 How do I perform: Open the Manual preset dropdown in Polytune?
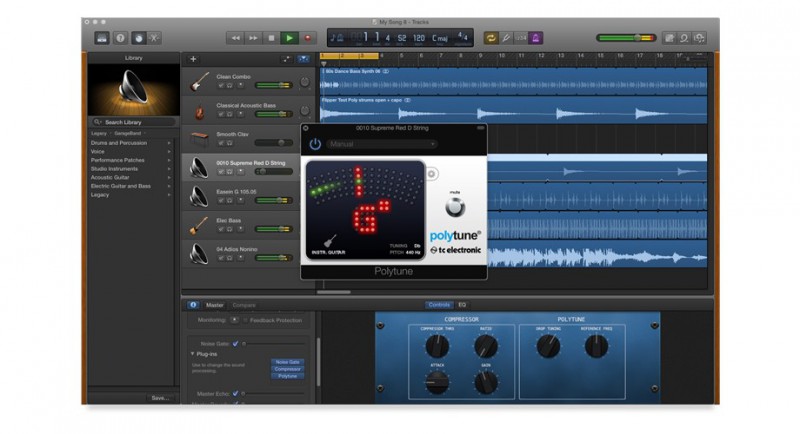pyautogui.click(x=382, y=144)
